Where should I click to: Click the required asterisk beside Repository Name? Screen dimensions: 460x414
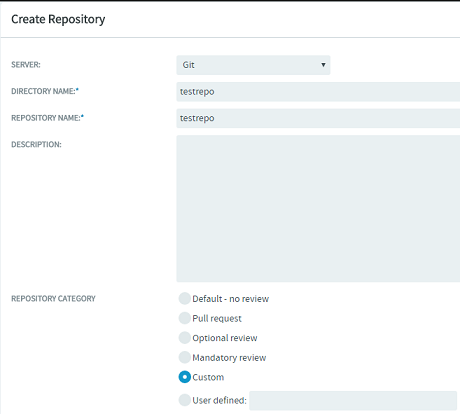tap(83, 116)
